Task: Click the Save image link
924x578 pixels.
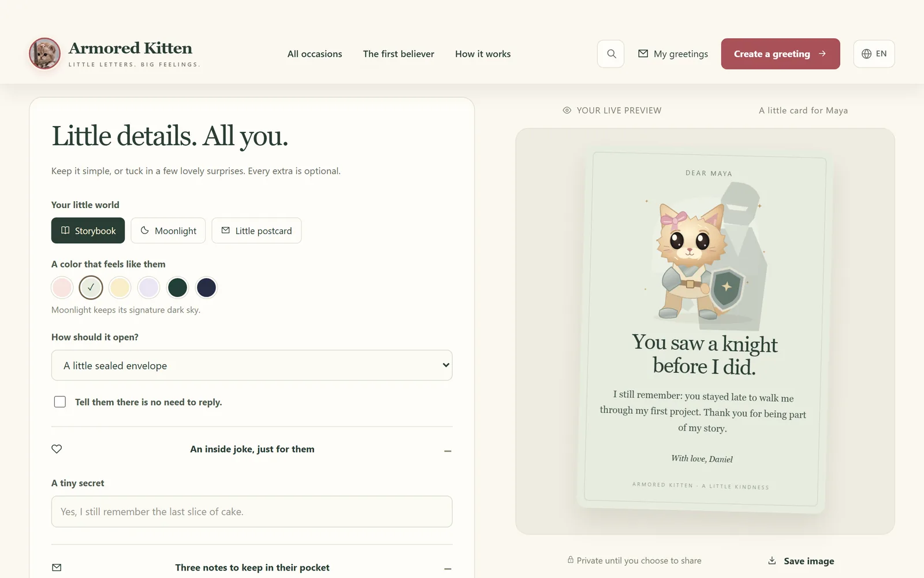Action: tap(801, 561)
